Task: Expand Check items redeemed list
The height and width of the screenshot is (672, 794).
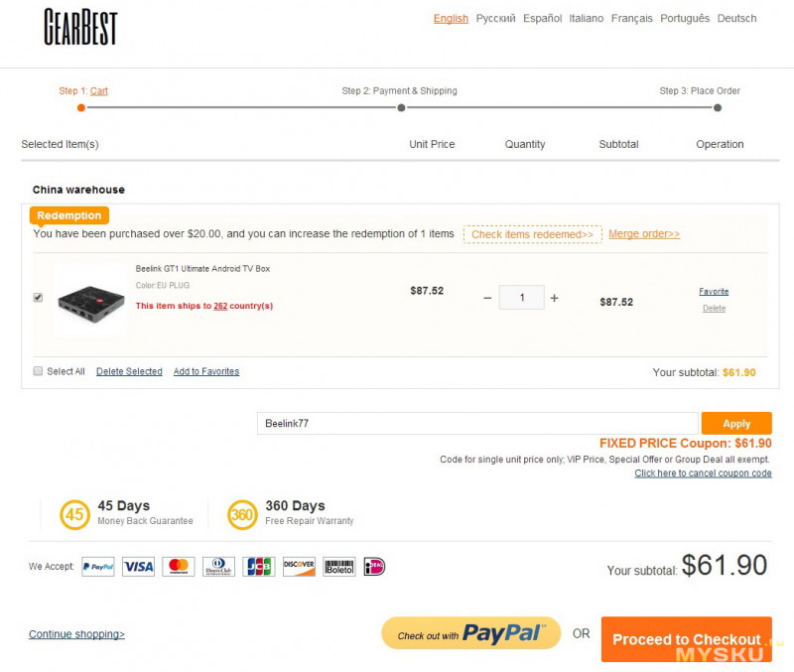Action: (x=532, y=234)
